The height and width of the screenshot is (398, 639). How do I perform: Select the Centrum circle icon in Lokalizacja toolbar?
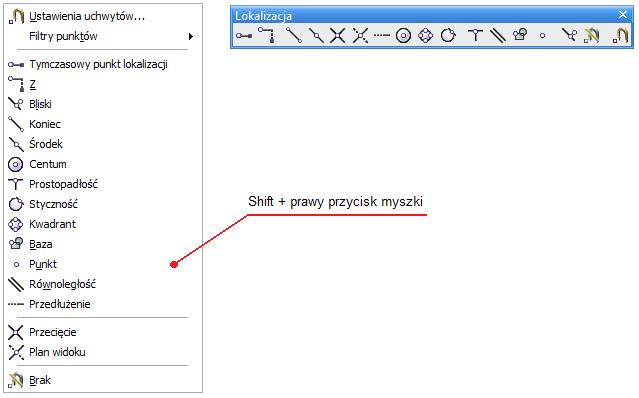pos(403,36)
